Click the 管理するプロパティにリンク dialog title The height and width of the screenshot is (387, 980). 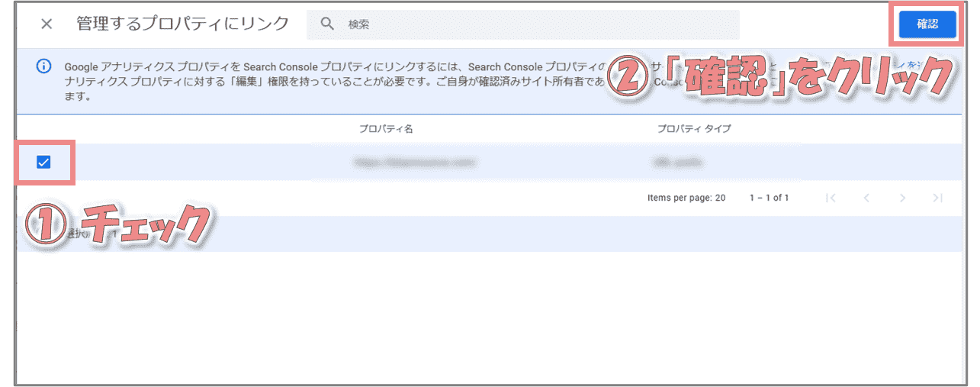coord(182,24)
